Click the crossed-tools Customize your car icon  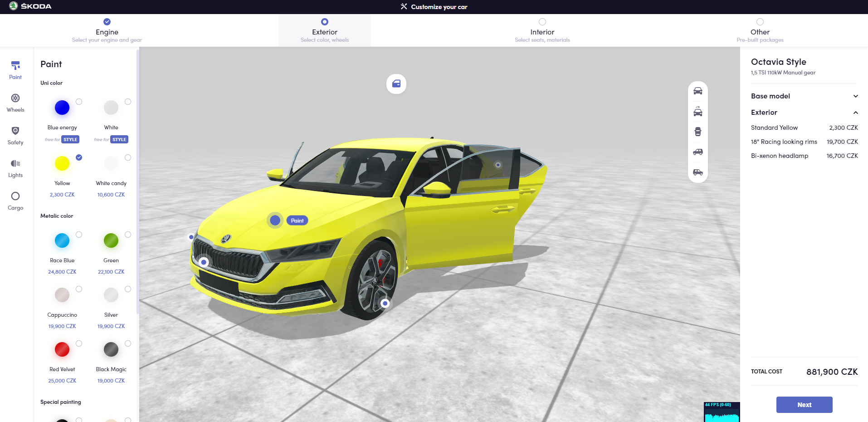coord(404,6)
